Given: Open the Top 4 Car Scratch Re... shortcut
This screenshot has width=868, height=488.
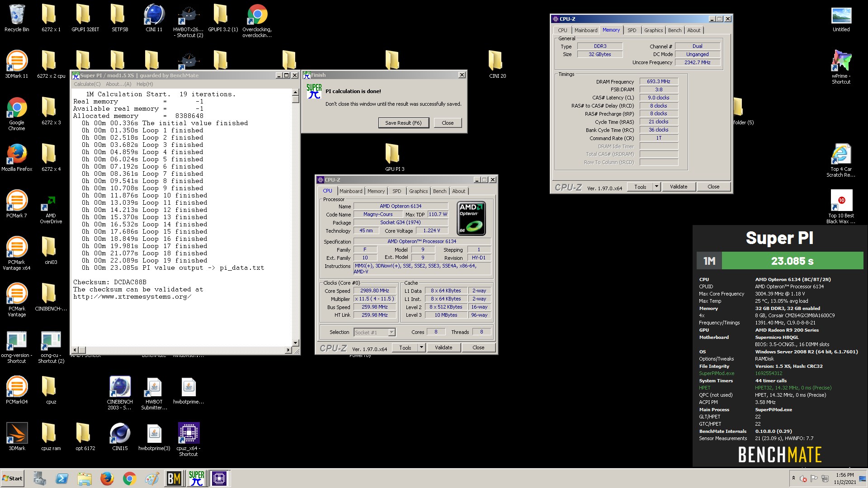Looking at the screenshot, I should coord(841,160).
